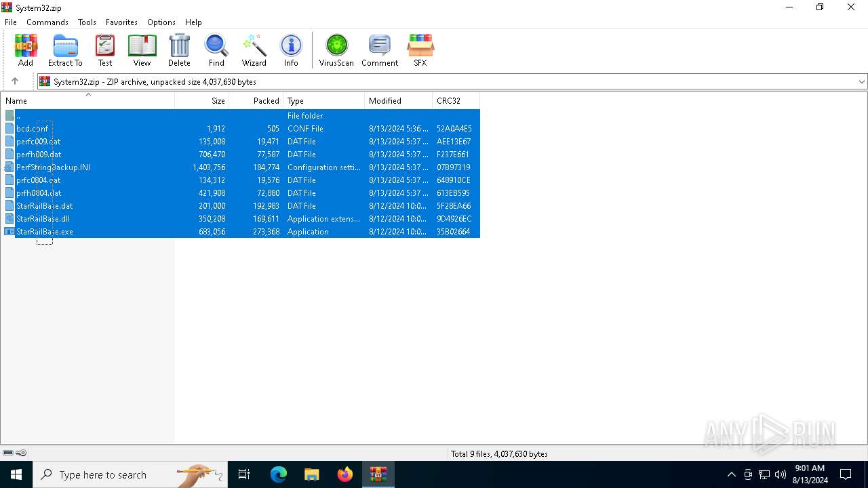Select perfh009.dat file name

(x=39, y=155)
